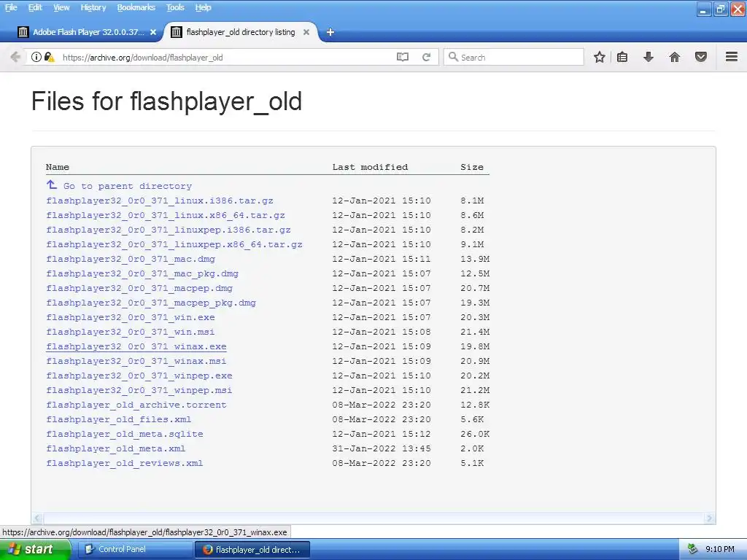Image resolution: width=747 pixels, height=560 pixels.
Task: Click the Windows start button
Action: point(35,549)
